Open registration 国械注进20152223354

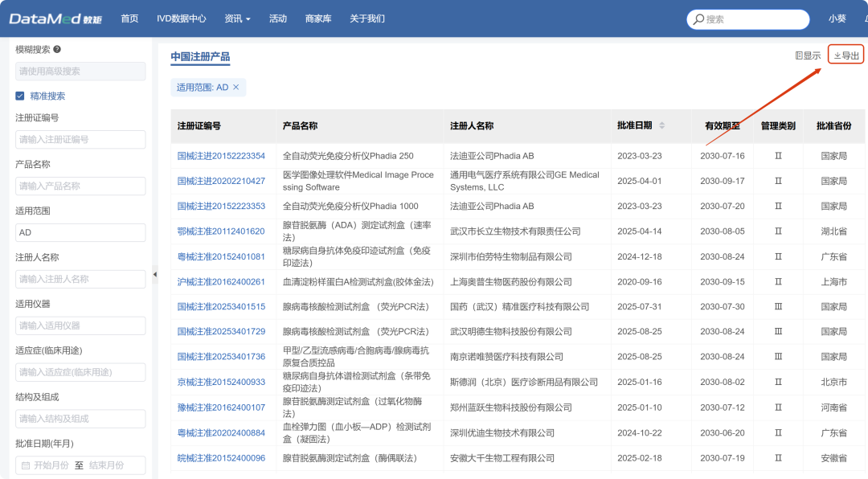(221, 156)
